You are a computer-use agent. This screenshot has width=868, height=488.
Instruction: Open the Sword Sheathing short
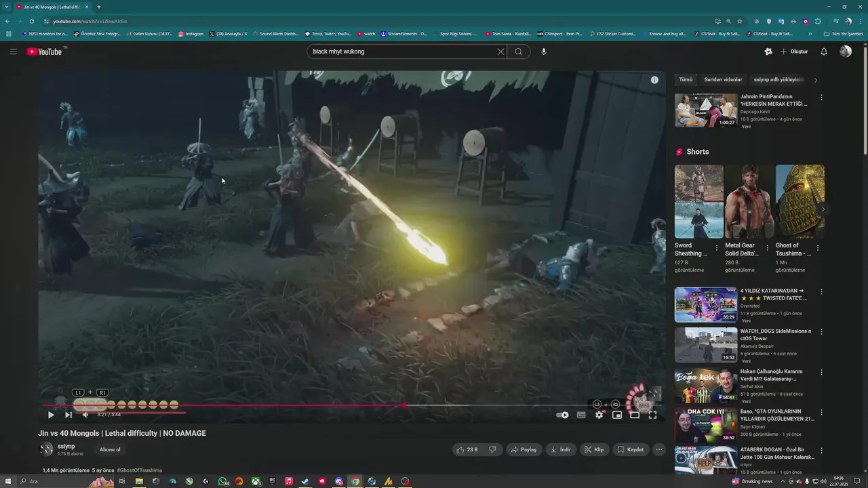[x=699, y=201]
